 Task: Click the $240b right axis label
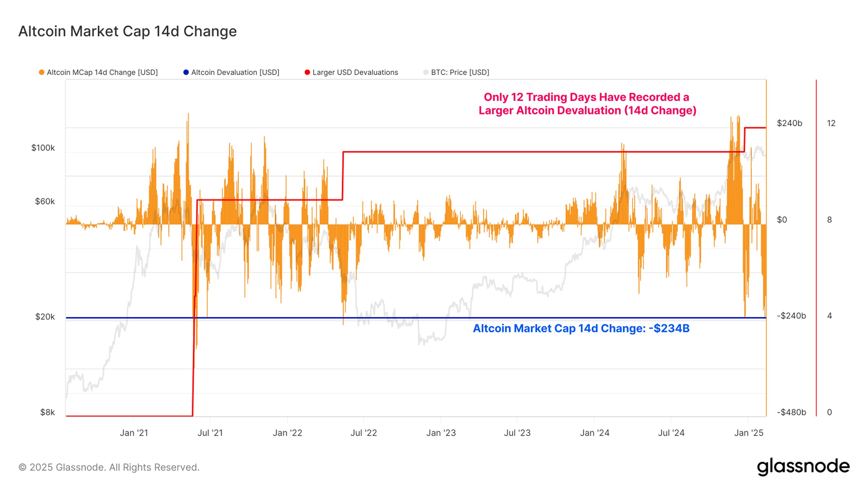click(789, 123)
